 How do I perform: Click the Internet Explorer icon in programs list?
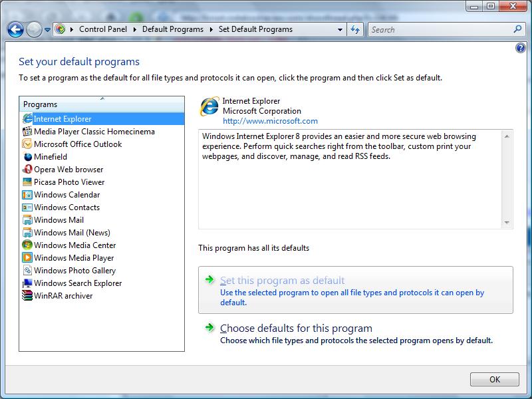pos(27,119)
